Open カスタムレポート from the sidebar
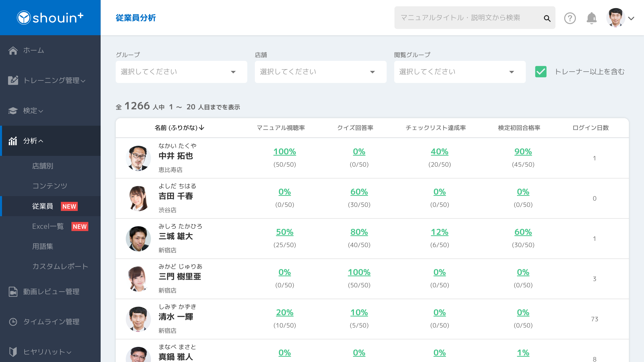 [60, 266]
